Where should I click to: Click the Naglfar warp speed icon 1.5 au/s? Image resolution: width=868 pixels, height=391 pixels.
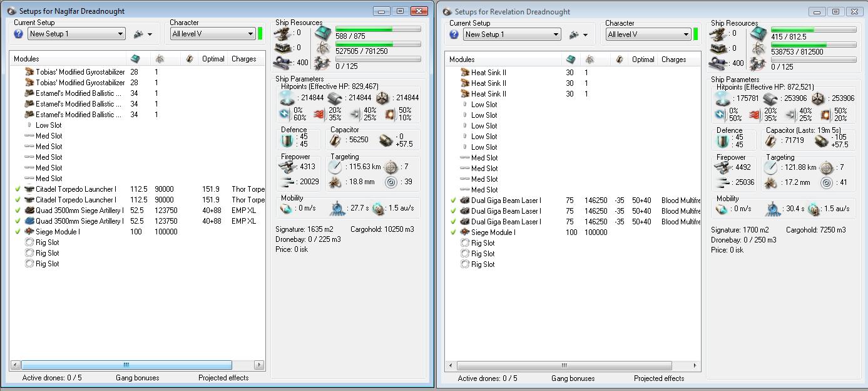coord(377,208)
